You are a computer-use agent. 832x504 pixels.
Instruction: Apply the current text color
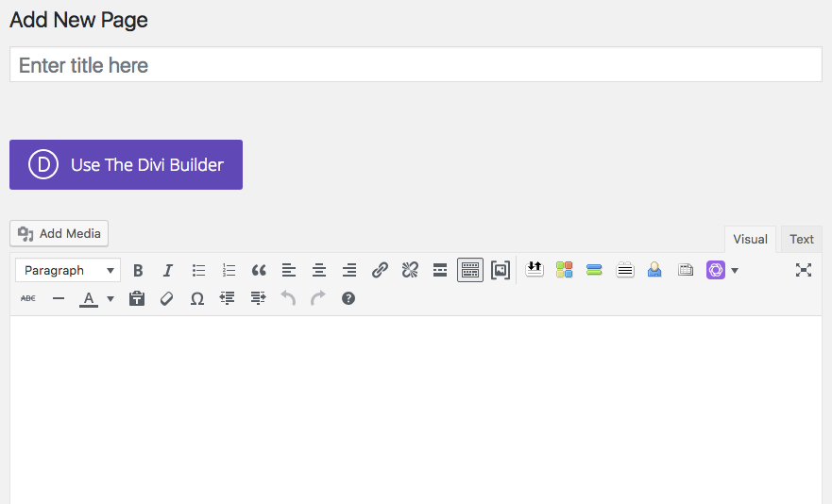coord(89,298)
